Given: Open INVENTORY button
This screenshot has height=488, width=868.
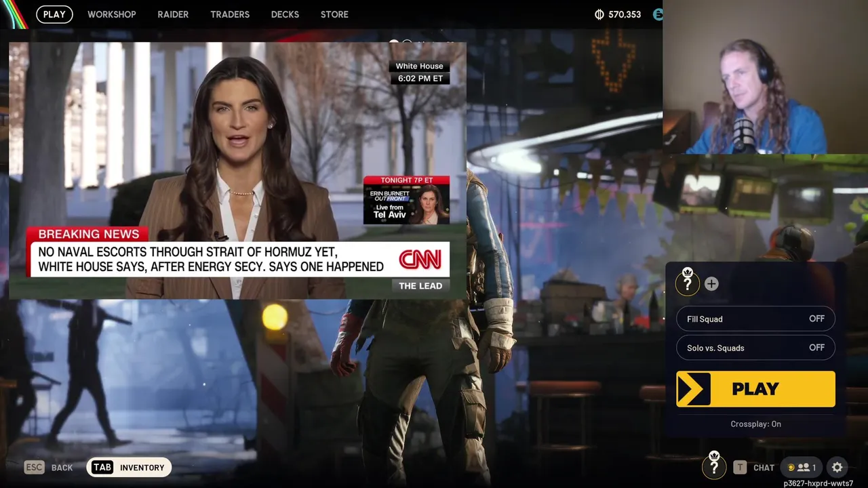Looking at the screenshot, I should point(129,468).
